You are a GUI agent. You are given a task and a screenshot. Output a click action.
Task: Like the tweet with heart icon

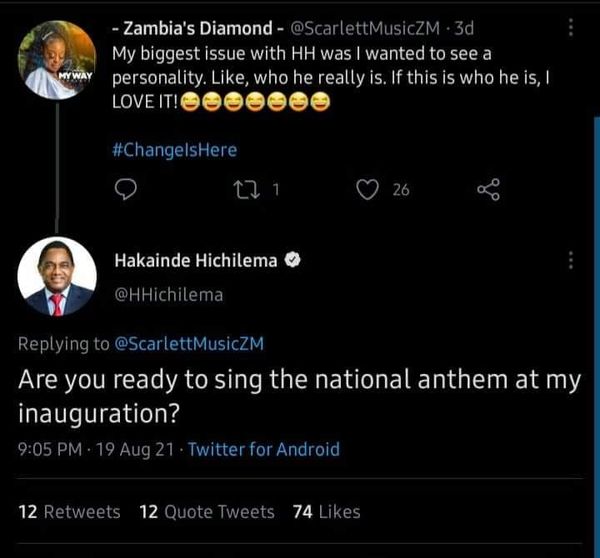367,189
